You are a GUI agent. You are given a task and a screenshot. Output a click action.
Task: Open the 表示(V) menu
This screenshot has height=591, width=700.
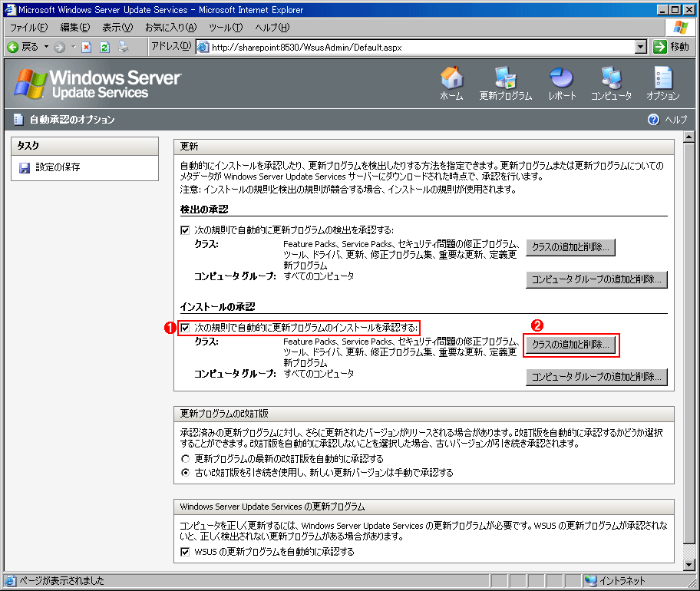[x=117, y=28]
